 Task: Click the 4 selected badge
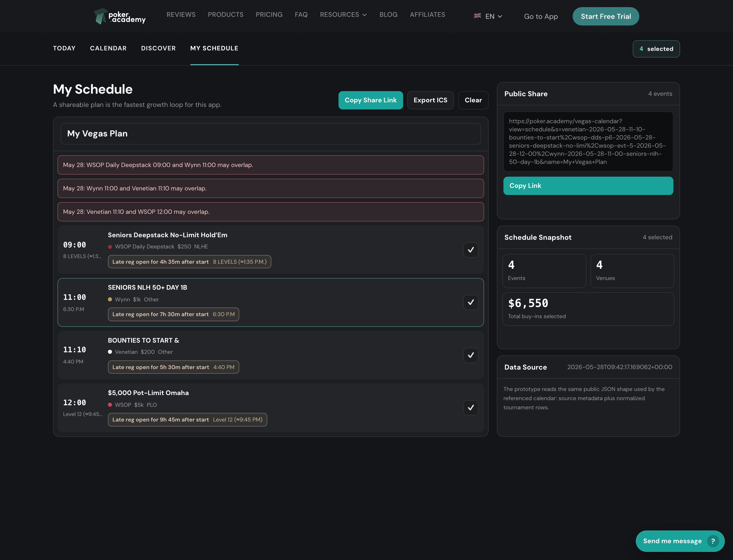(x=656, y=49)
